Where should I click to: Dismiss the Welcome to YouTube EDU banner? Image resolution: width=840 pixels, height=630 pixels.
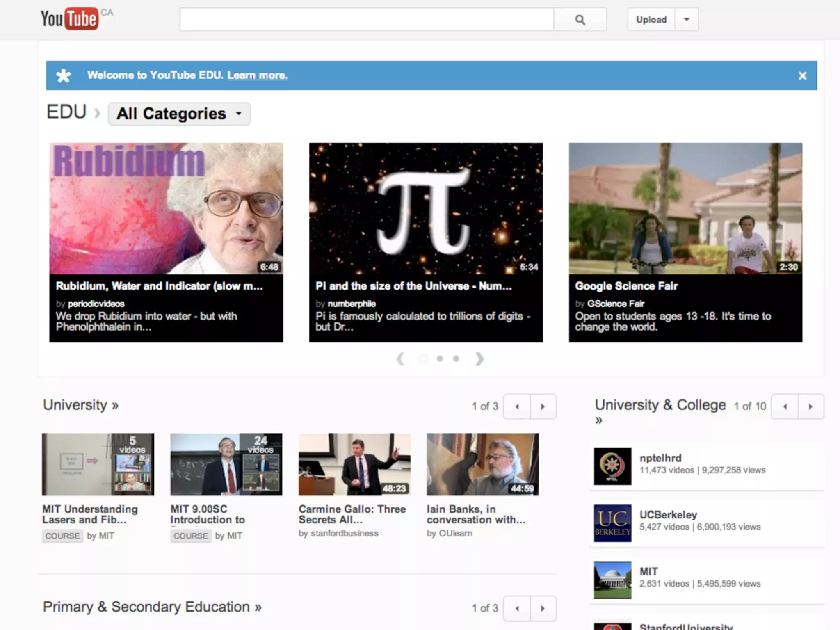coord(802,75)
